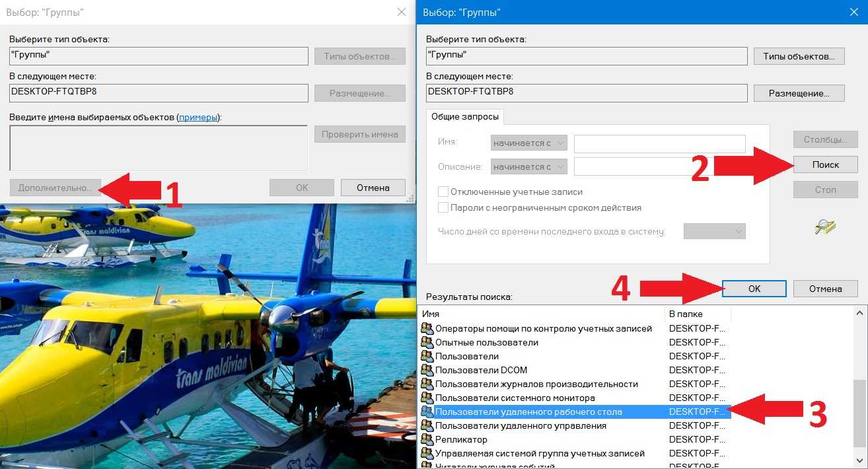868x469 pixels.
Task: Click the icon beside Пользователи удаленного управления
Action: point(427,425)
